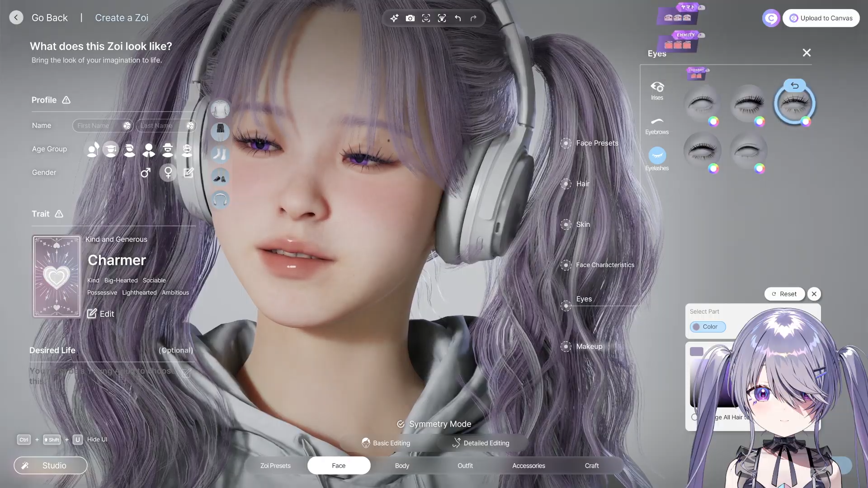Open the Accessories tab

528,466
